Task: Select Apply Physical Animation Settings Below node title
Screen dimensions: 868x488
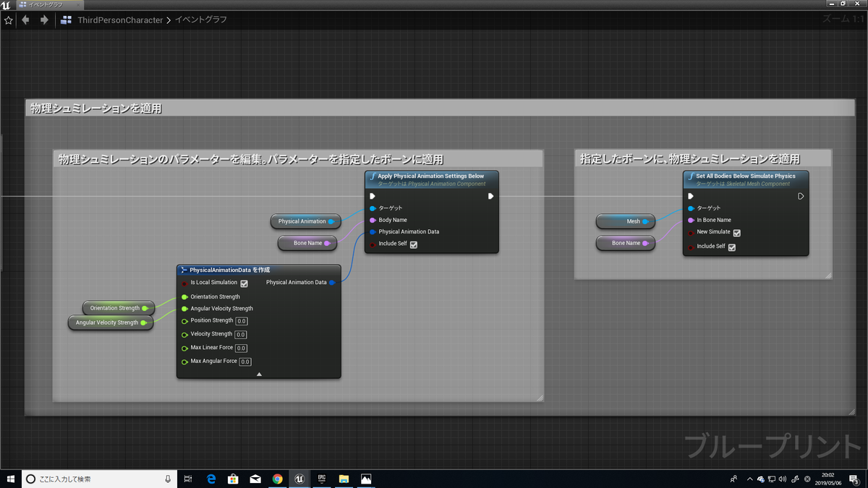Action: (x=431, y=176)
